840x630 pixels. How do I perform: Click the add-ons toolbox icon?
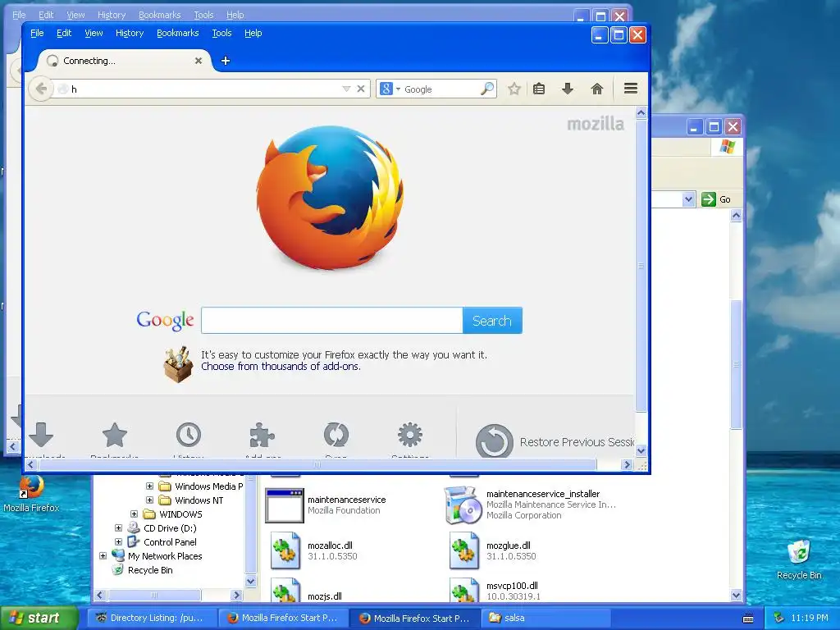(178, 364)
